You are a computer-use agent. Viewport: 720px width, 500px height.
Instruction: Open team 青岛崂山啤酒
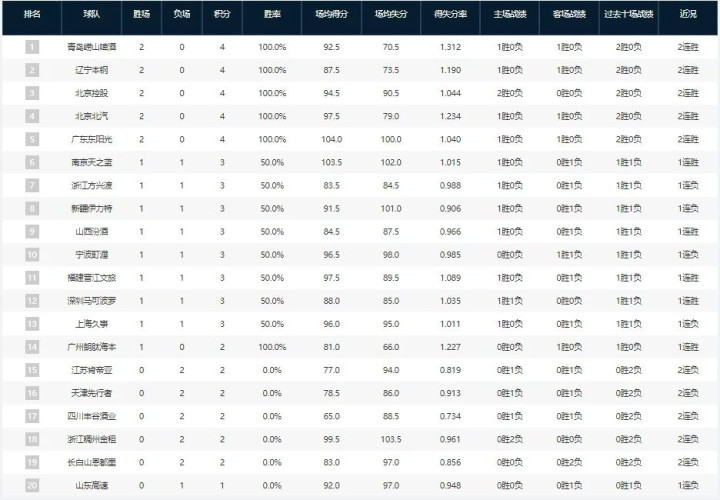pos(92,47)
